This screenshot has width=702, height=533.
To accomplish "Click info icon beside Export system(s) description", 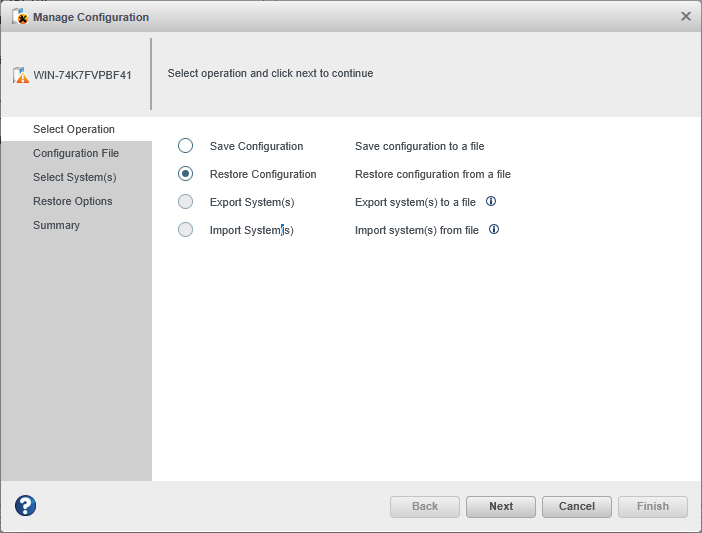I will pos(491,201).
